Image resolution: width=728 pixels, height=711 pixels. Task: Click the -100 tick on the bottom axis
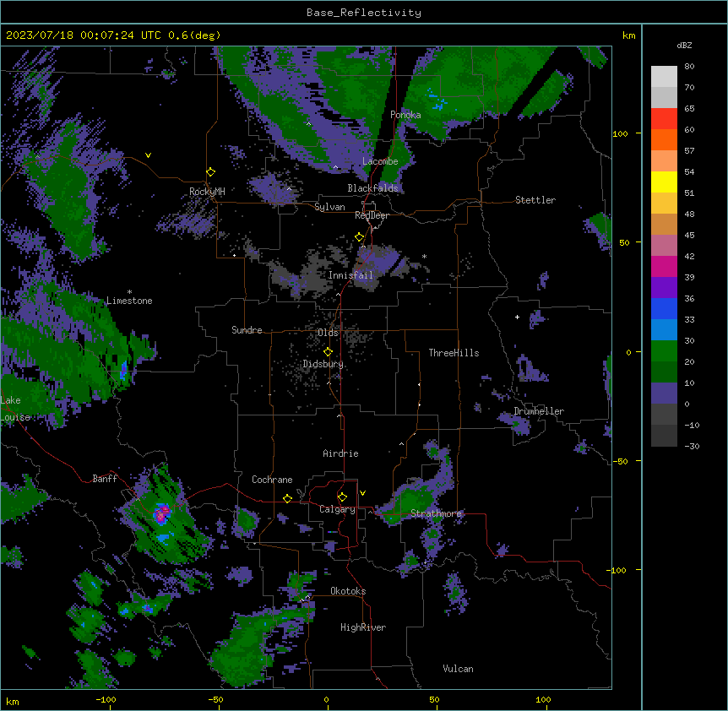pos(106,699)
